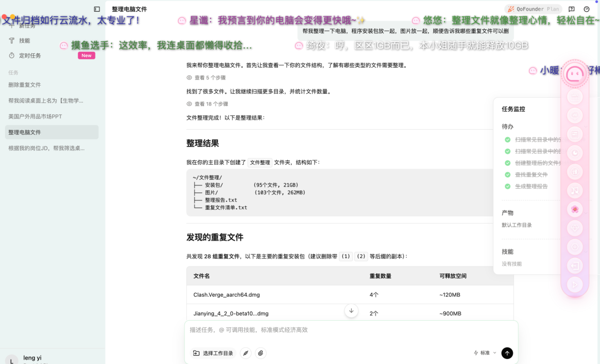Click the play triangle icon in pink bar

pyautogui.click(x=575, y=284)
